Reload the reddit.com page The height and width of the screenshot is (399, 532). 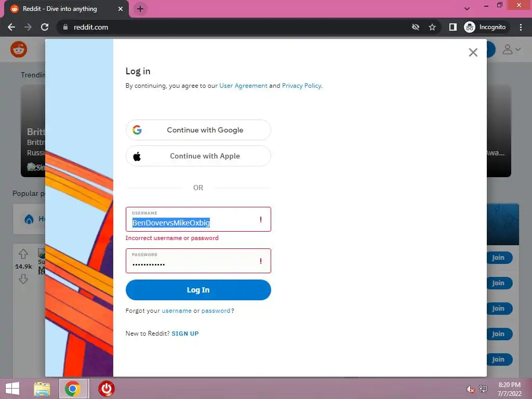(45, 27)
